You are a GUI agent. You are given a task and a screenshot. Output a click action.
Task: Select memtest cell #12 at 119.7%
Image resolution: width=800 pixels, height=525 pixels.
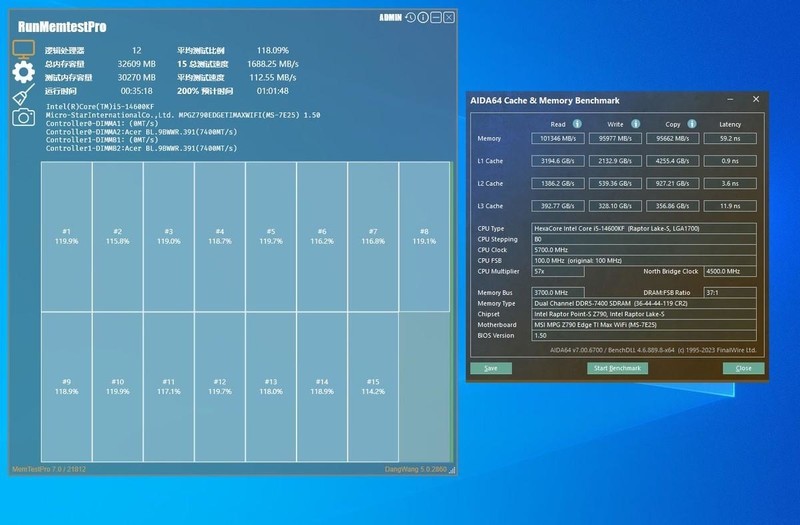pyautogui.click(x=220, y=387)
